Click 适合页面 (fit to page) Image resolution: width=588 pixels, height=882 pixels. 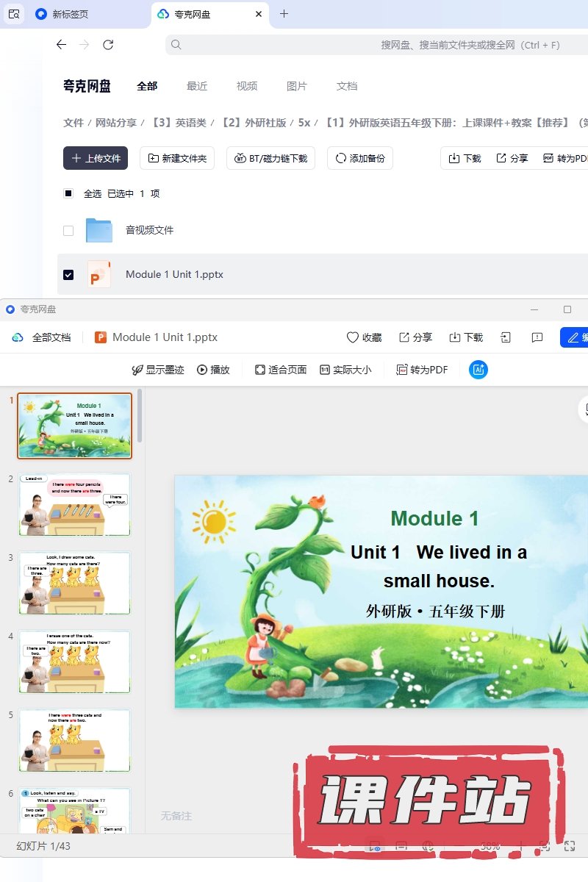tap(280, 370)
